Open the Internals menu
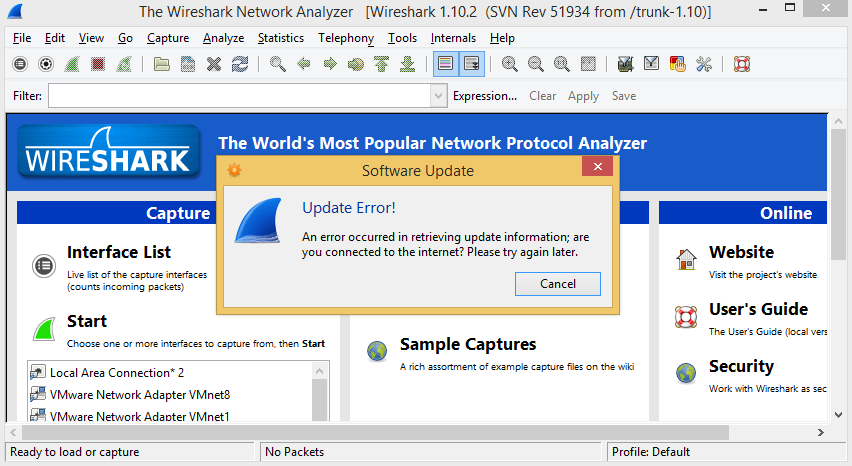852x466 pixels. (453, 38)
